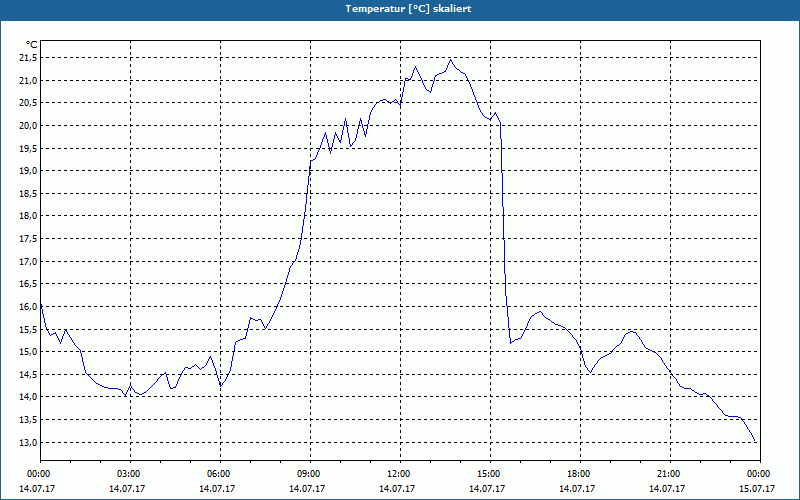Click the 00:00 label at the axis start
Viewport: 800px width, 500px height.
tap(40, 474)
